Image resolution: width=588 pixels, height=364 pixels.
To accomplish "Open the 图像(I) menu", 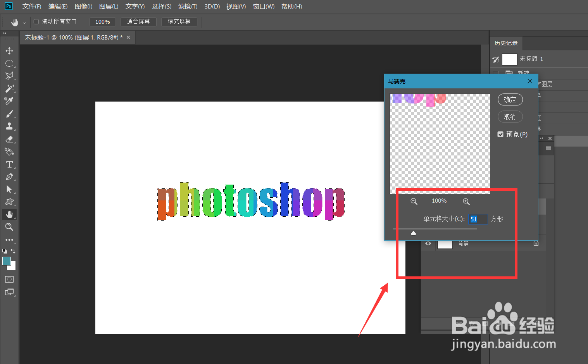I will click(84, 7).
